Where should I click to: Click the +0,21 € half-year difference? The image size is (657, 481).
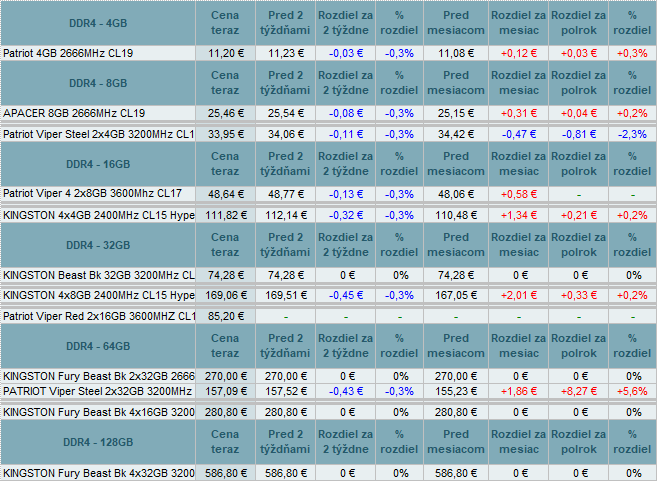click(x=579, y=215)
